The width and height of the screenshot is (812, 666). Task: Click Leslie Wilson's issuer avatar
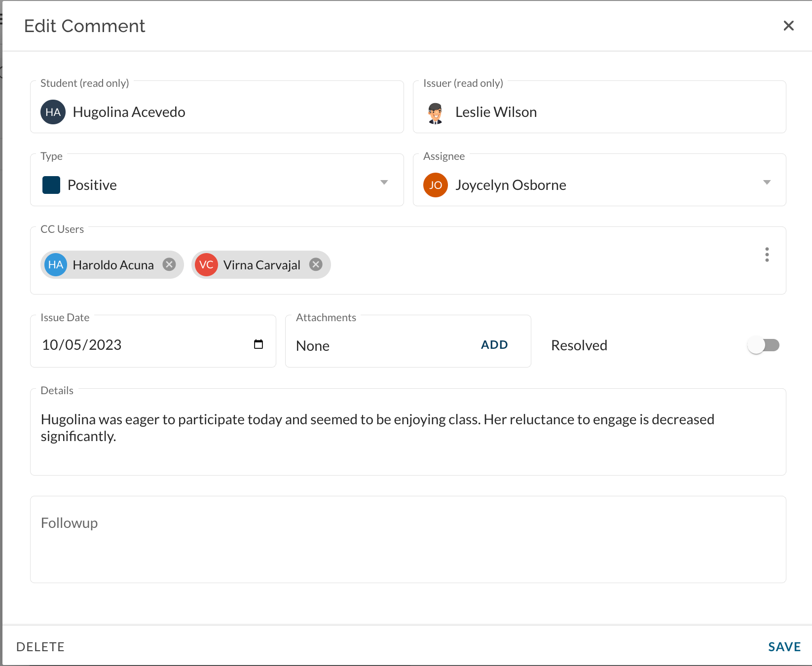pos(435,112)
